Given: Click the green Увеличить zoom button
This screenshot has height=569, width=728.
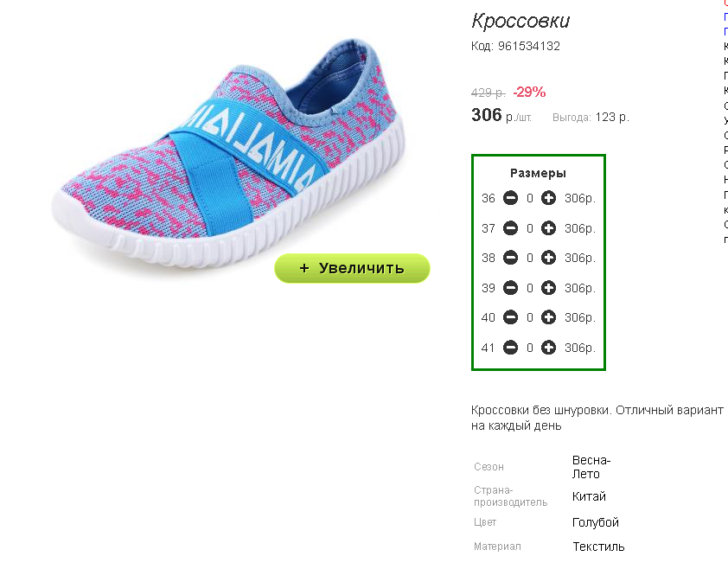Looking at the screenshot, I should tap(352, 268).
